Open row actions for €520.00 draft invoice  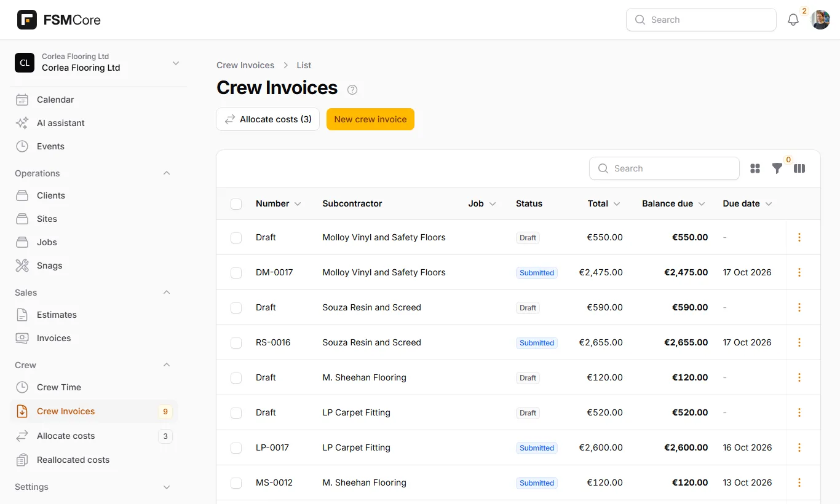(799, 412)
